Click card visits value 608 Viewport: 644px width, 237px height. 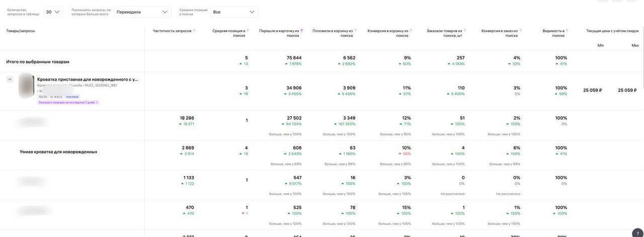(297, 148)
